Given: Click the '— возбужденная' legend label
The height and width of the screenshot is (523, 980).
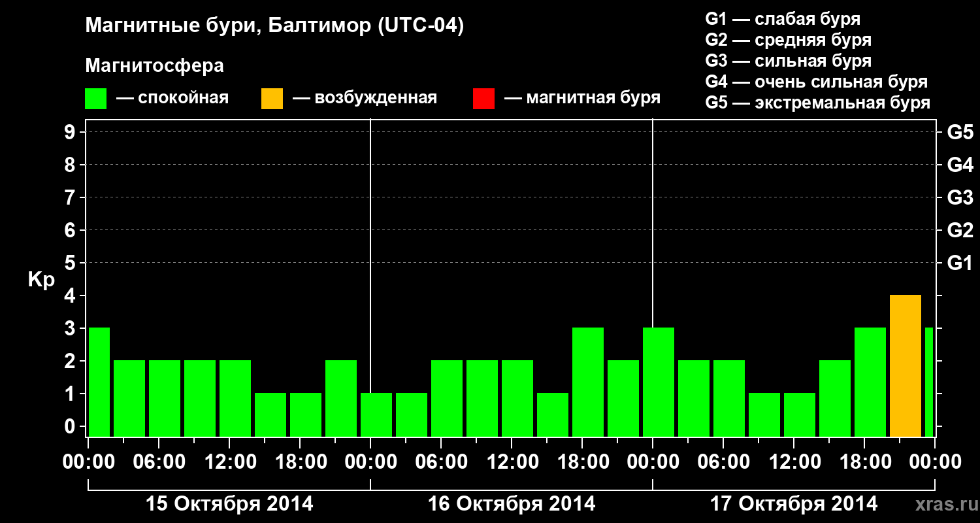Looking at the screenshot, I should click(x=365, y=99).
